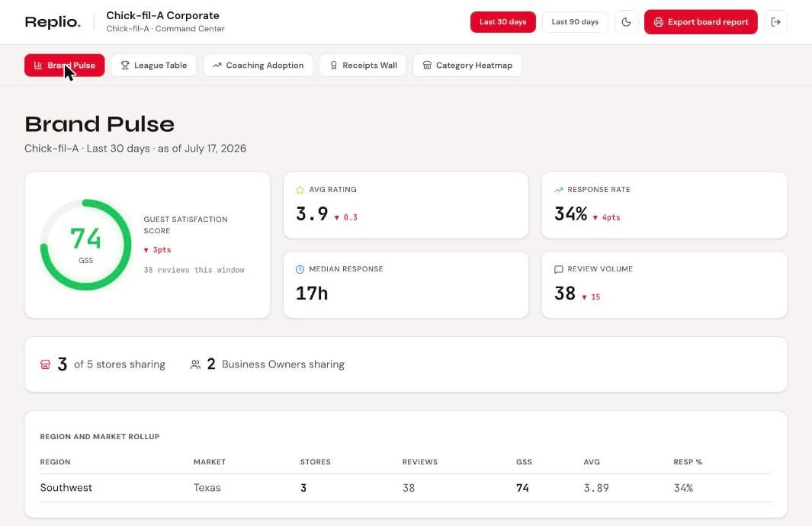812x526 pixels.
Task: Click the MARKET column header
Action: (x=210, y=462)
